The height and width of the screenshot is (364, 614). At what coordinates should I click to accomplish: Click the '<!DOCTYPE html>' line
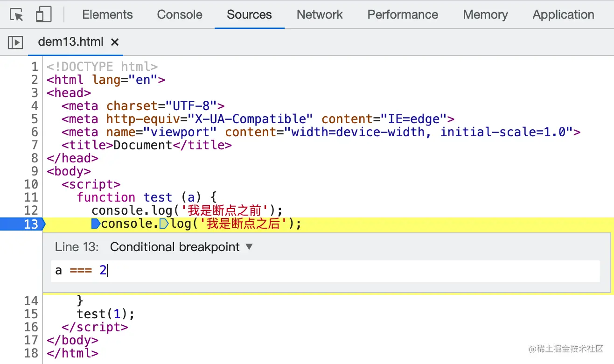102,67
